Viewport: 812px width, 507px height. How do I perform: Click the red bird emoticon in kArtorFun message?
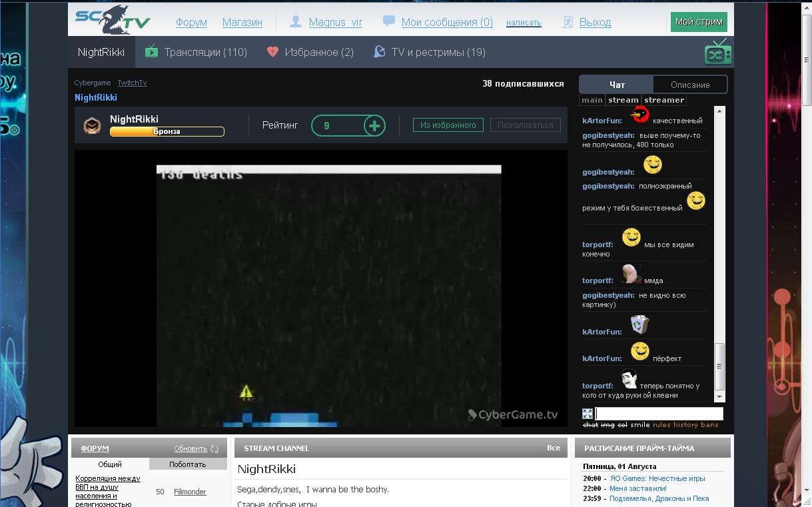640,115
